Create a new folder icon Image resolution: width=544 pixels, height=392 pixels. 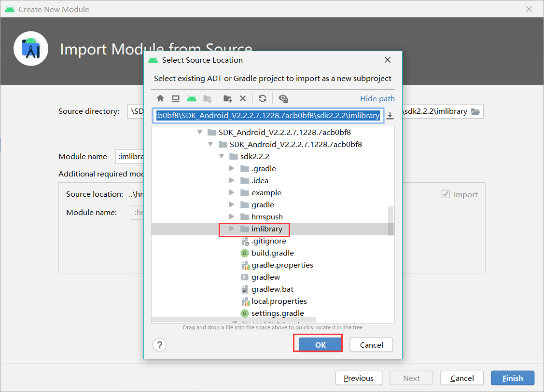tap(228, 98)
